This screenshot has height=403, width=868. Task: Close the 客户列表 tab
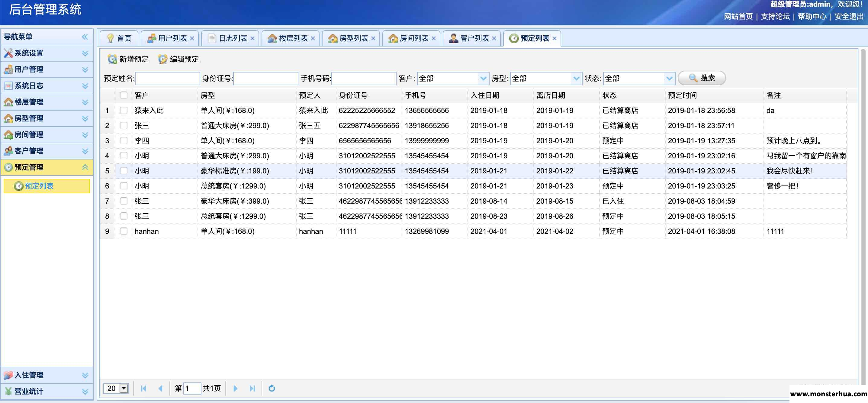click(x=494, y=38)
